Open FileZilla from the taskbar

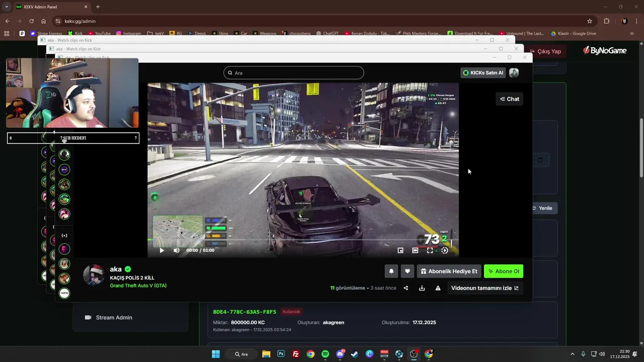(296, 354)
